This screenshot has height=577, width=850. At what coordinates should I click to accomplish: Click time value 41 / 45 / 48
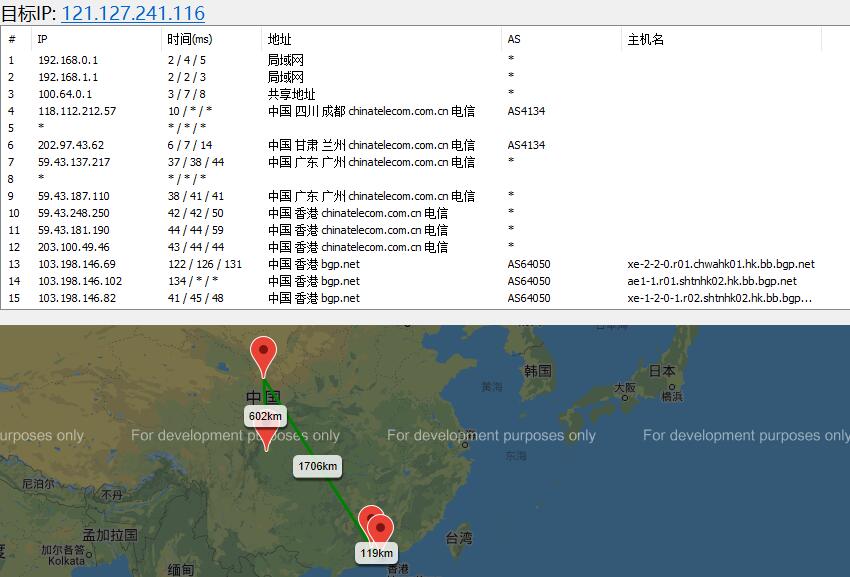196,298
